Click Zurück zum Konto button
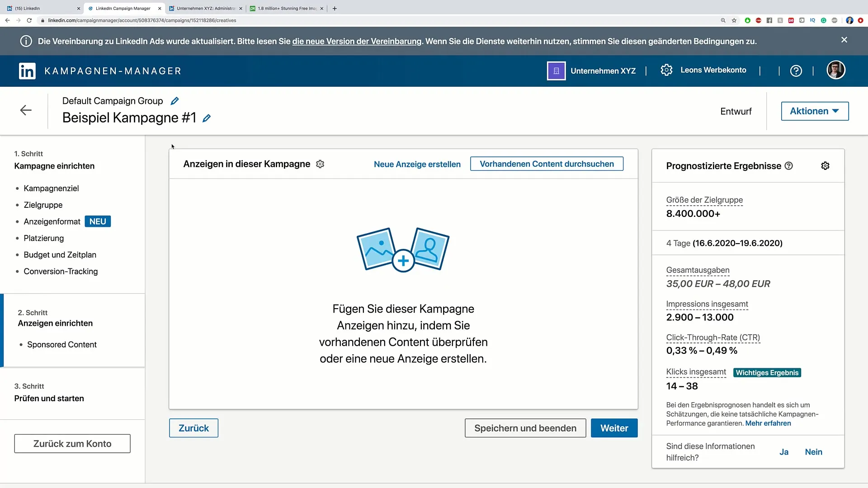Image resolution: width=868 pixels, height=488 pixels. point(72,444)
